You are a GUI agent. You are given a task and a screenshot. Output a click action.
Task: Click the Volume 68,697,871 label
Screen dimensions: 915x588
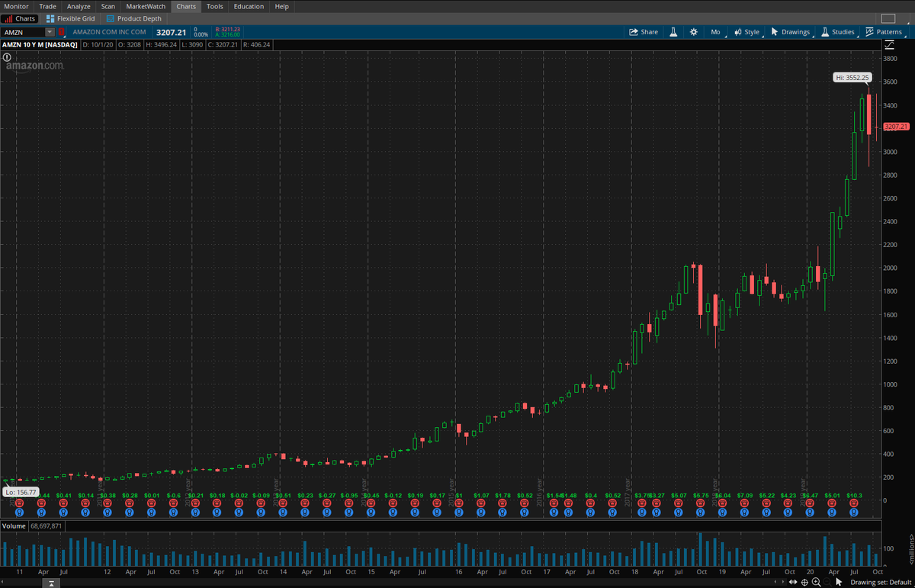[32, 525]
